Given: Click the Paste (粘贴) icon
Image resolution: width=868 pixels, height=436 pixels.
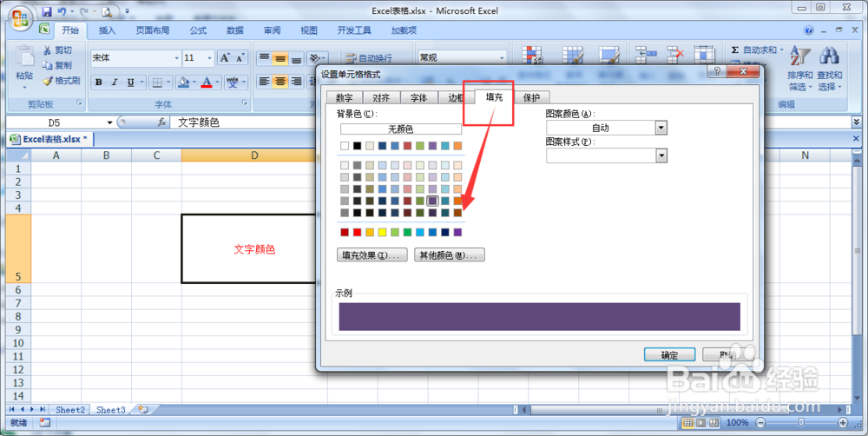Looking at the screenshot, I should (24, 57).
